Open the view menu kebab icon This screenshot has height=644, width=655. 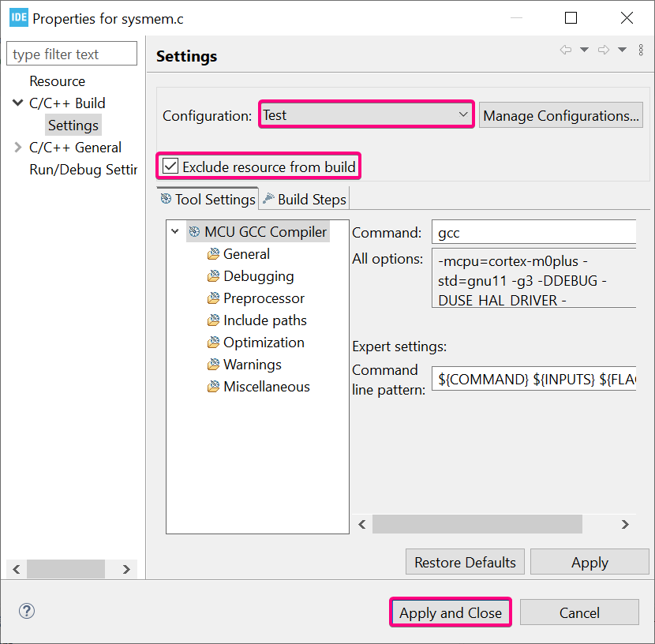click(641, 50)
